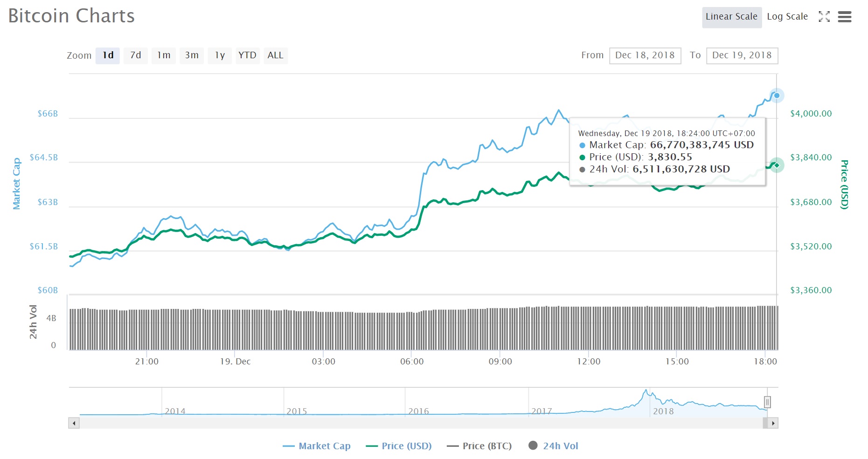Toggle 24h Vol series in legend
This screenshot has width=868, height=459.
click(553, 446)
